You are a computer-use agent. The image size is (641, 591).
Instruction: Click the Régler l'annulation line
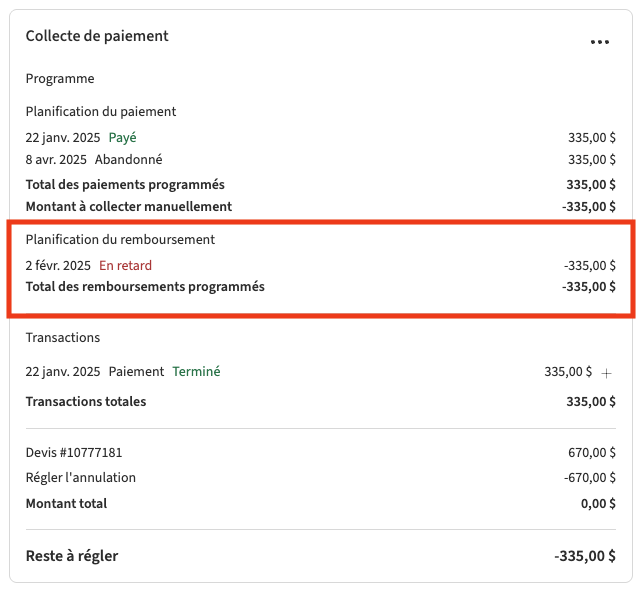pos(80,477)
